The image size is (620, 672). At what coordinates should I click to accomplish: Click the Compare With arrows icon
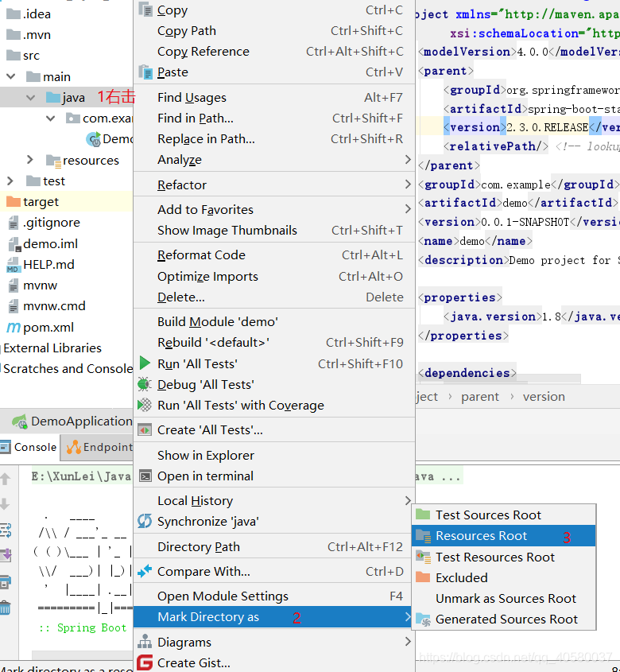coord(145,571)
